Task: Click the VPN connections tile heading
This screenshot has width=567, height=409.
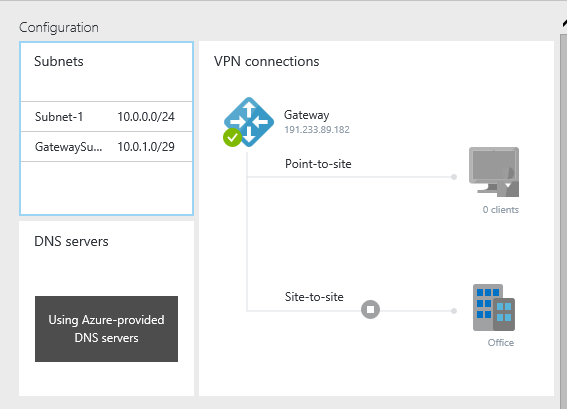Action: [267, 61]
